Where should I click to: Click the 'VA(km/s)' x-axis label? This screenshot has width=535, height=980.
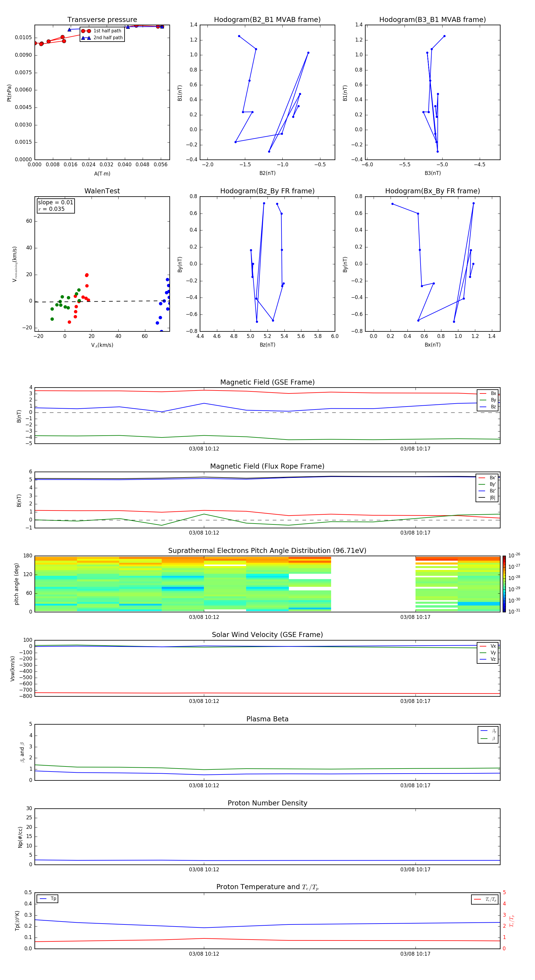click(x=102, y=345)
